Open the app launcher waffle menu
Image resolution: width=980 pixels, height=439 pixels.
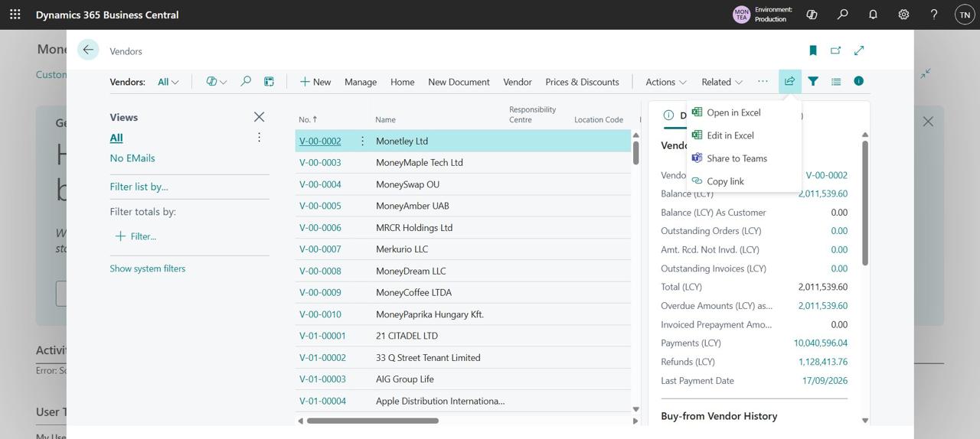pyautogui.click(x=15, y=15)
